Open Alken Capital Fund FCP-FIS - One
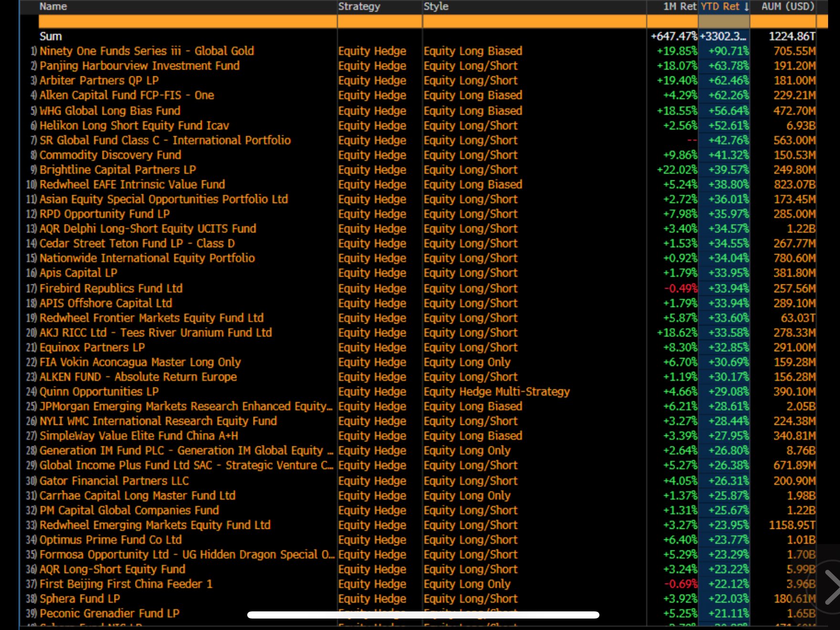 click(126, 95)
